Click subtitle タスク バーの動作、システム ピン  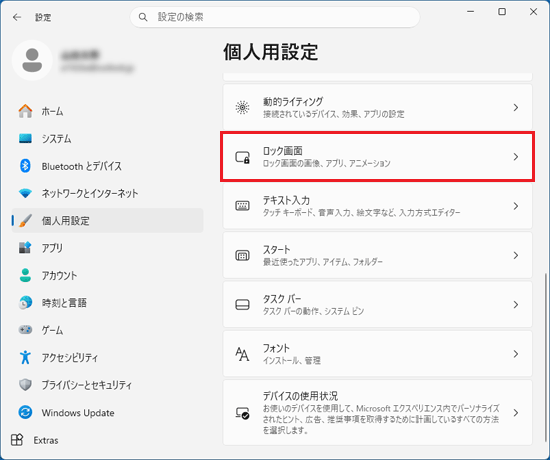pos(314,311)
